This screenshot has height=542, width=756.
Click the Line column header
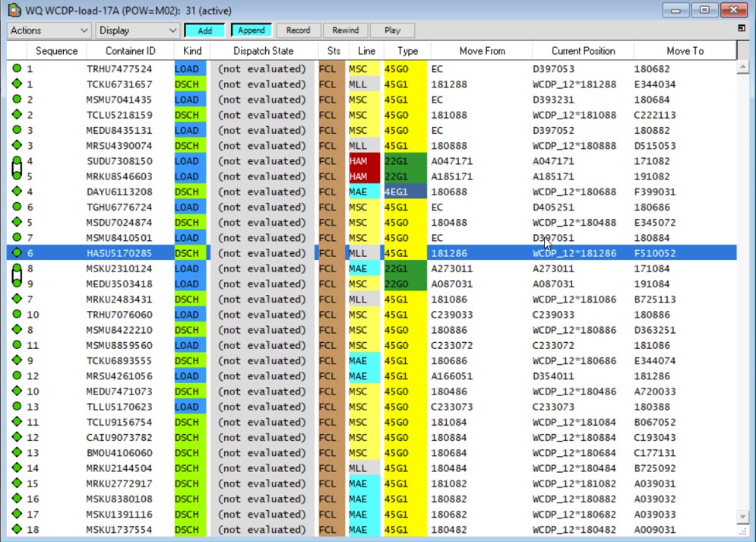coord(366,51)
